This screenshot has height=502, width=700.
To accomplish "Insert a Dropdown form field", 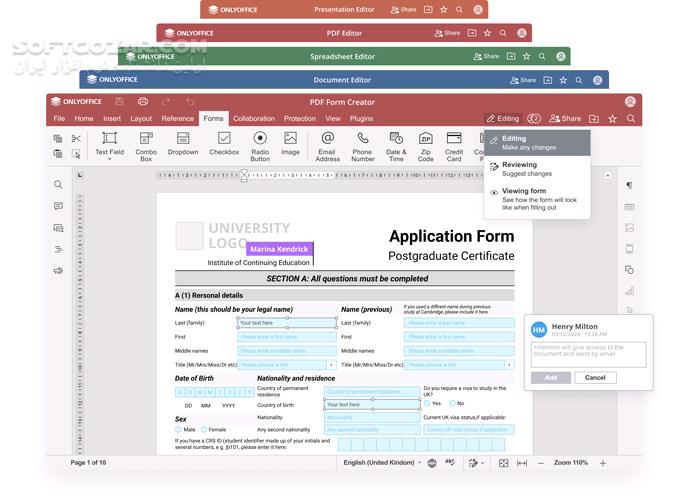I will tap(183, 144).
